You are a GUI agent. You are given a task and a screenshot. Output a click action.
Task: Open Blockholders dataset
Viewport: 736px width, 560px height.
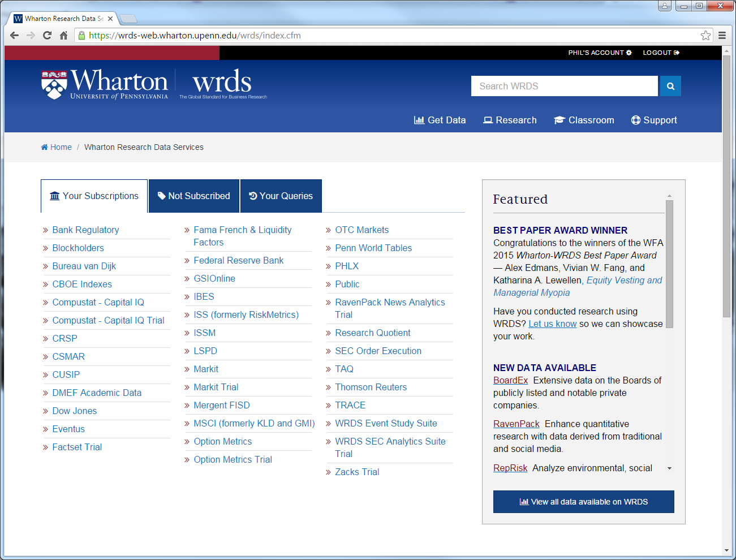click(x=78, y=248)
